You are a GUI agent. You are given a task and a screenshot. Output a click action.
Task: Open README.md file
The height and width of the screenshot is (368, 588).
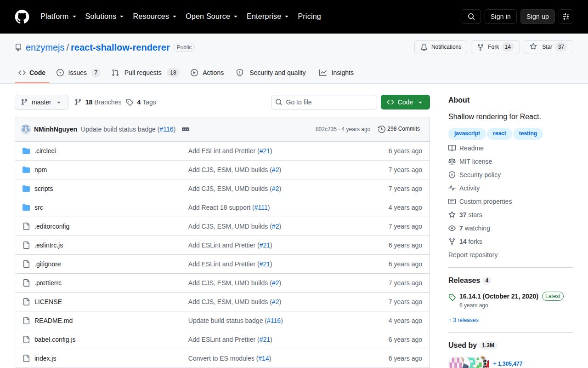(53, 321)
